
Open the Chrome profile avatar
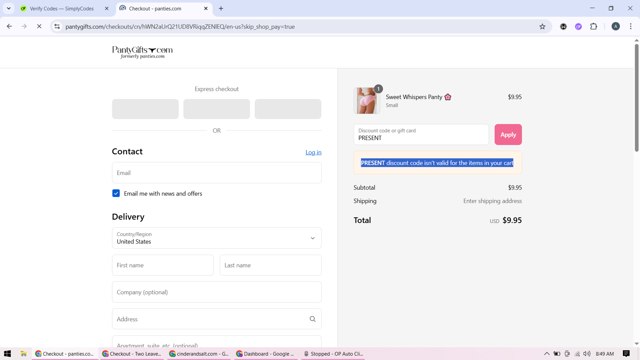tap(616, 27)
